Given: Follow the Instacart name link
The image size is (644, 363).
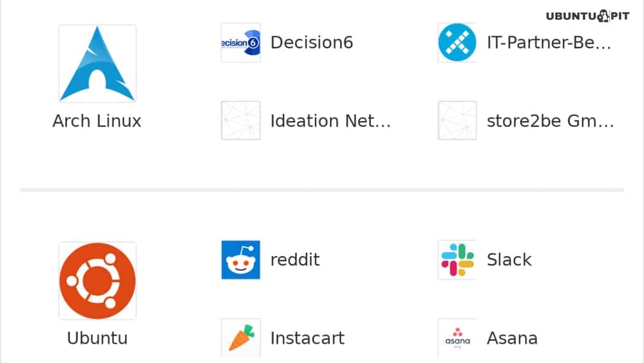Looking at the screenshot, I should [x=307, y=338].
